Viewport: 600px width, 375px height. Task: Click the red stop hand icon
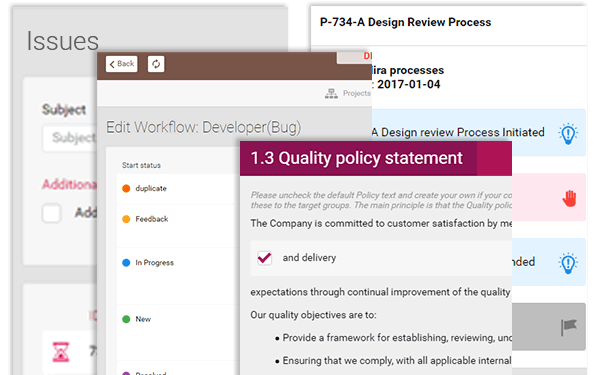click(x=569, y=198)
